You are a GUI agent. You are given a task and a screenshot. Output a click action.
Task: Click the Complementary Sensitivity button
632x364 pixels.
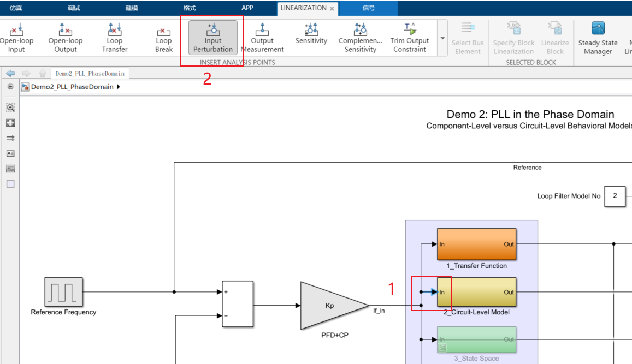(x=361, y=37)
